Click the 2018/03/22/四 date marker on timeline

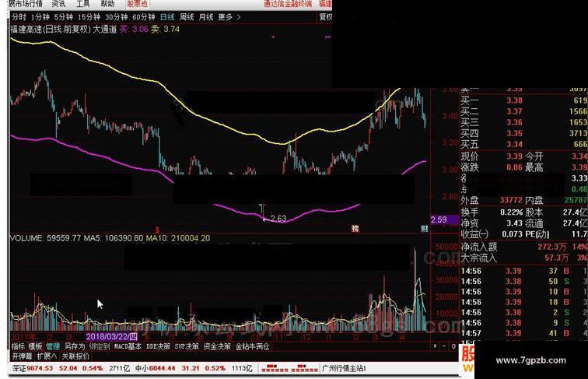tap(112, 336)
